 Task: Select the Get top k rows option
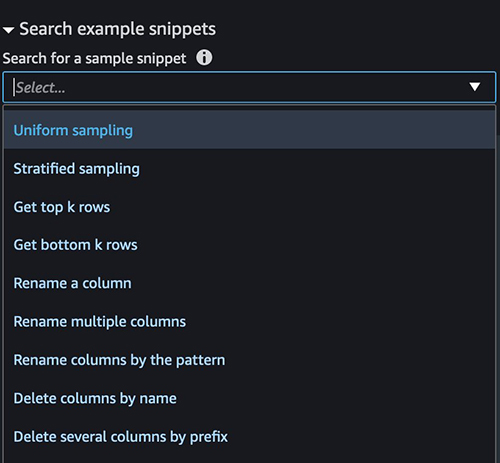tap(62, 207)
